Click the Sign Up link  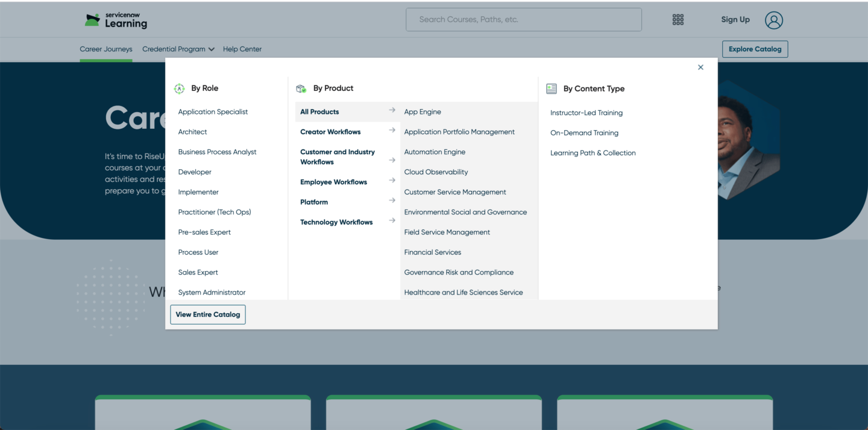point(735,20)
